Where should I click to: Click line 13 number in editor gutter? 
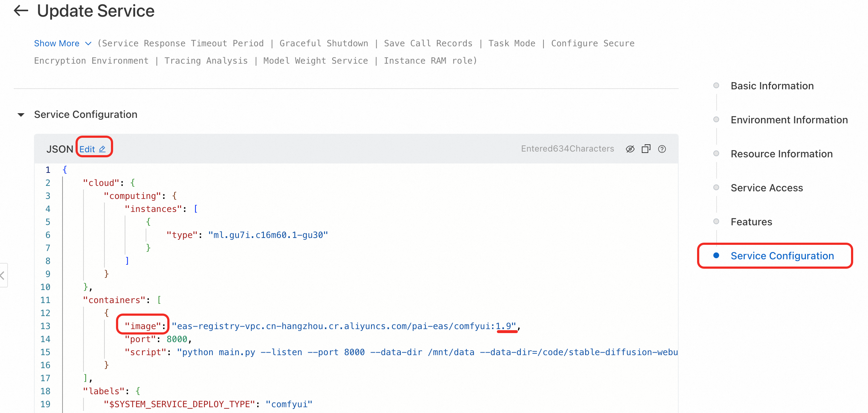click(x=45, y=326)
